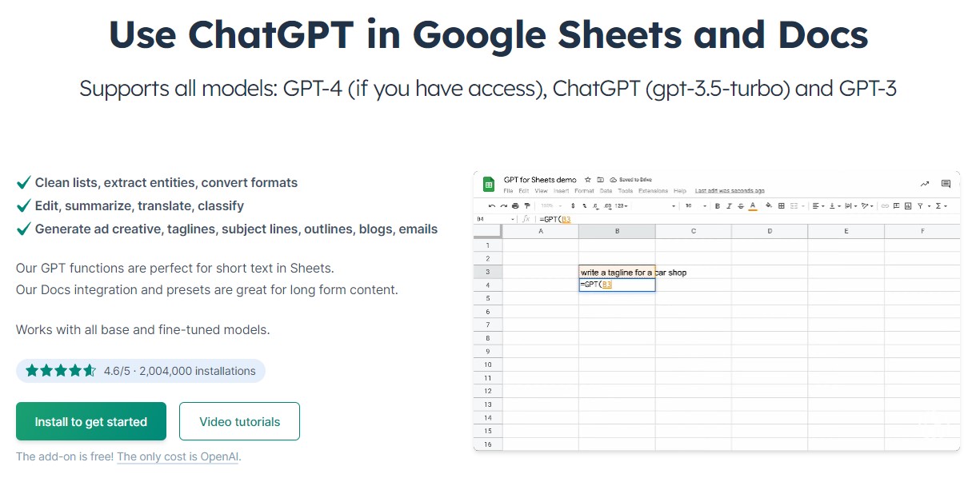Viewport: 980px width, 478px height.
Task: Open the File menu in Sheets
Action: tap(508, 191)
